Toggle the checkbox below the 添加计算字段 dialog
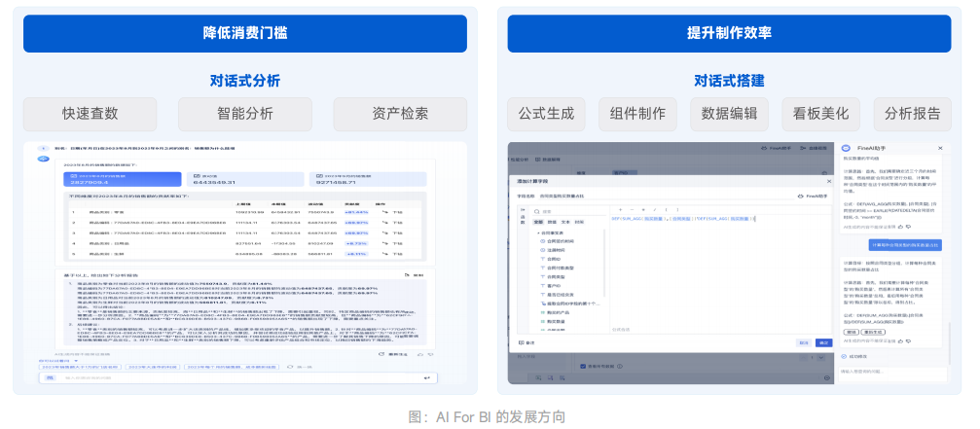This screenshot has width=980, height=429. pos(583,366)
